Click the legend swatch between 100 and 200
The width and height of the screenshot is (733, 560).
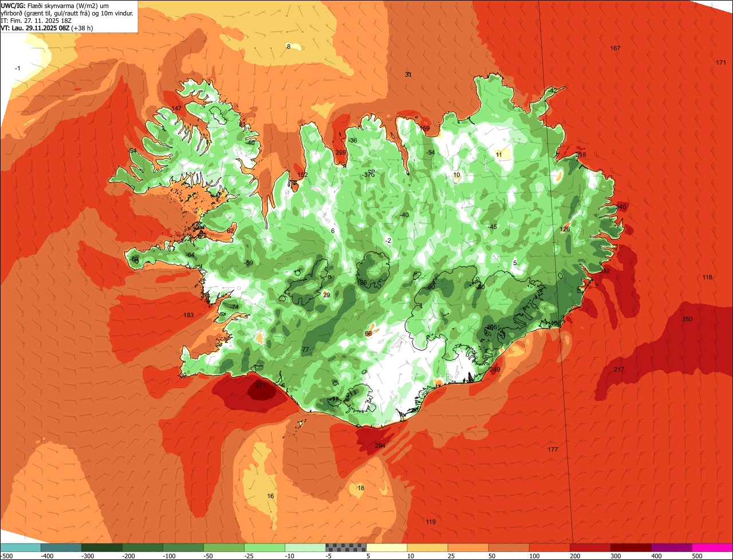[x=549, y=547]
